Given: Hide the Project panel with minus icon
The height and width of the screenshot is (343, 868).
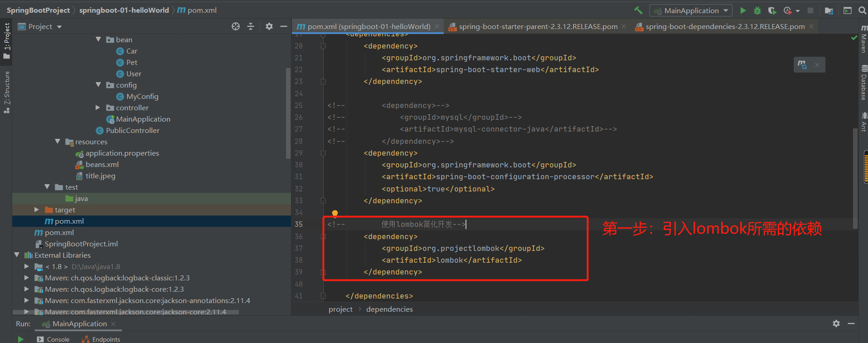Looking at the screenshot, I should point(284,26).
